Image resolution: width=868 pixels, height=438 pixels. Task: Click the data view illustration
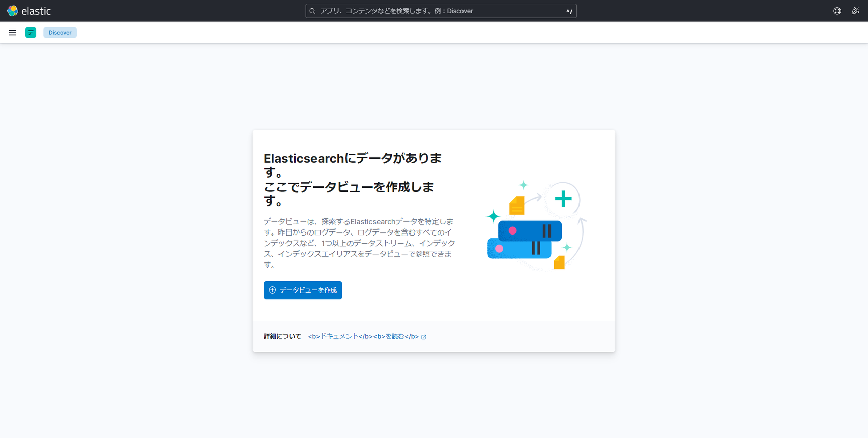[536, 225]
